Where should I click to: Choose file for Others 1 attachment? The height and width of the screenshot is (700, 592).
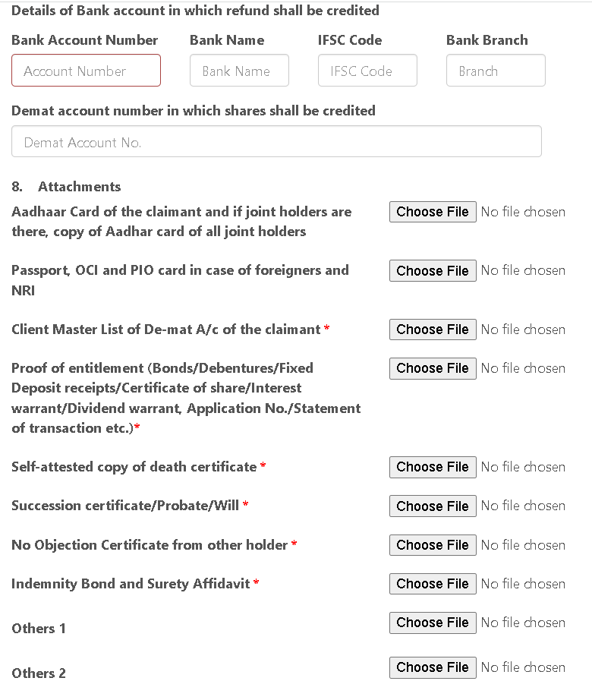[433, 623]
